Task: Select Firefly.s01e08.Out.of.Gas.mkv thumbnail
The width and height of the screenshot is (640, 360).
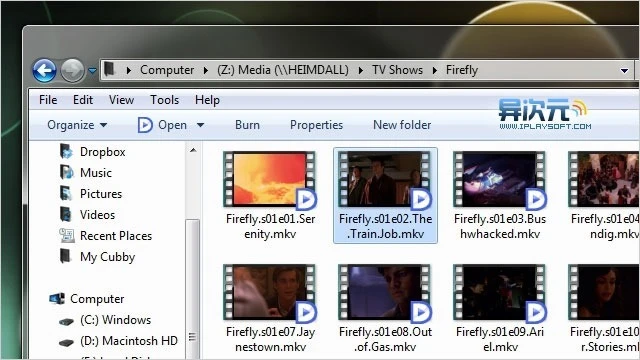Action: (x=384, y=292)
